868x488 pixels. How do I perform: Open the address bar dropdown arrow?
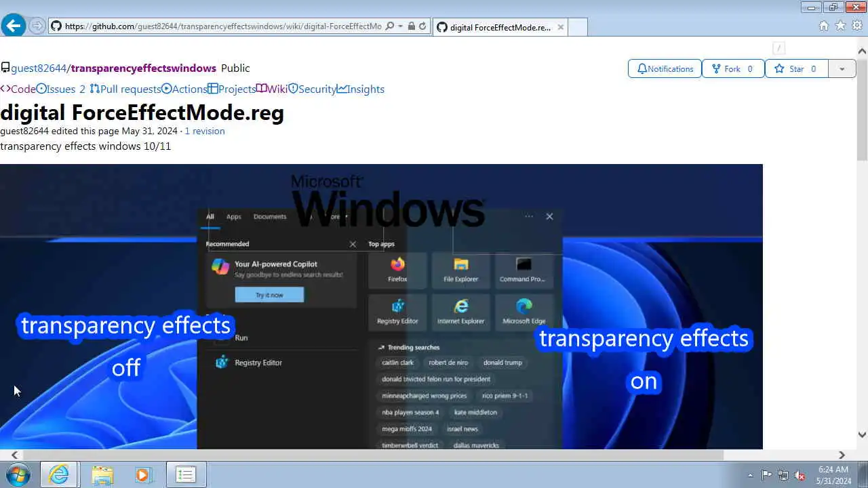(401, 26)
